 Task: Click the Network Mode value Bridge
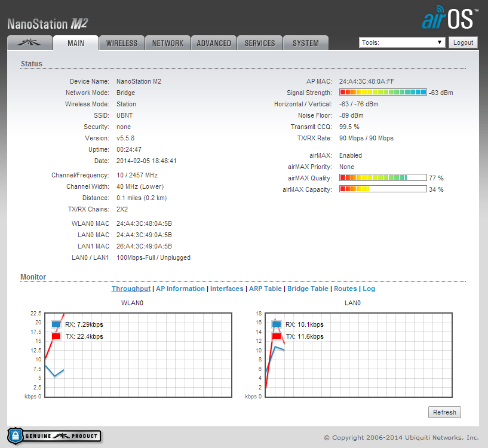[126, 93]
